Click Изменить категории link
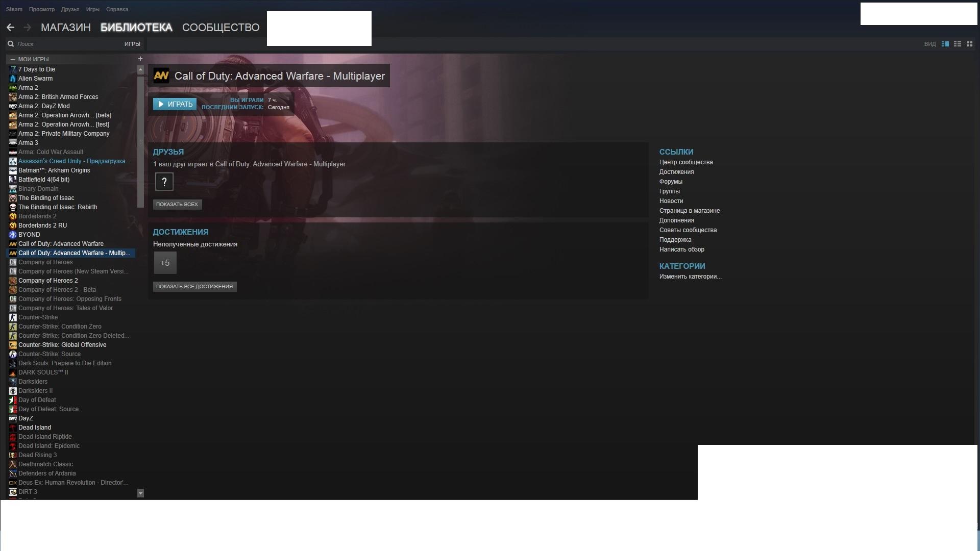 pos(690,277)
